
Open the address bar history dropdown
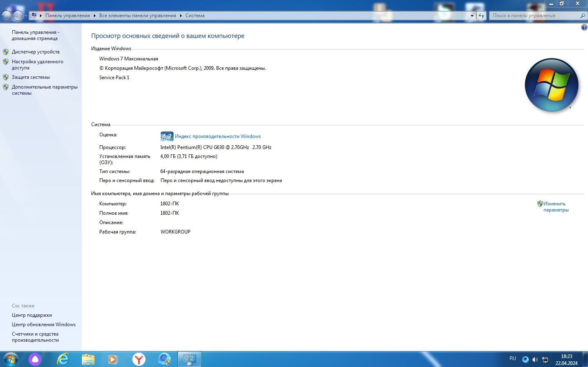click(472, 16)
